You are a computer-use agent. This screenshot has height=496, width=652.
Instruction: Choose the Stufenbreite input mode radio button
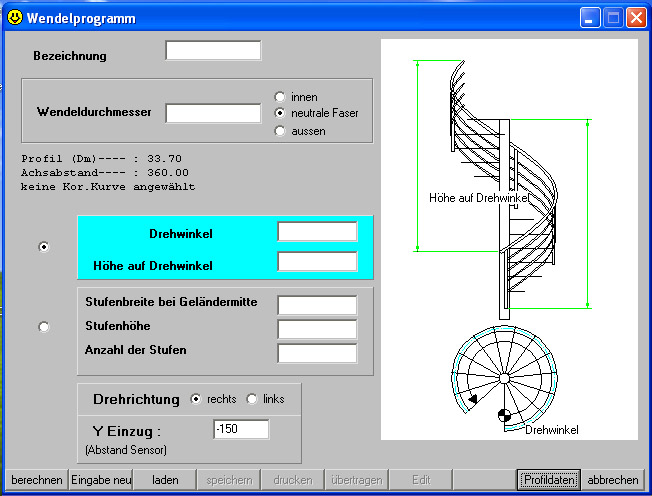(x=44, y=327)
